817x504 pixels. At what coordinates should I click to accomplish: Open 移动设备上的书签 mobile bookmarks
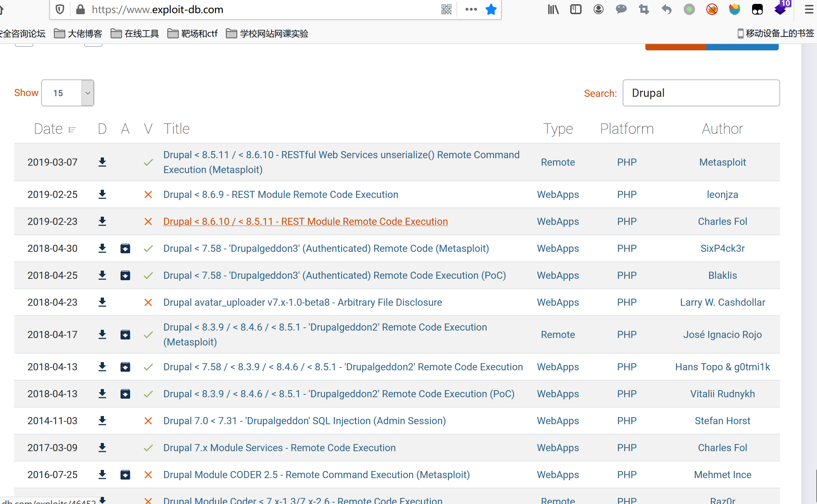tap(776, 33)
